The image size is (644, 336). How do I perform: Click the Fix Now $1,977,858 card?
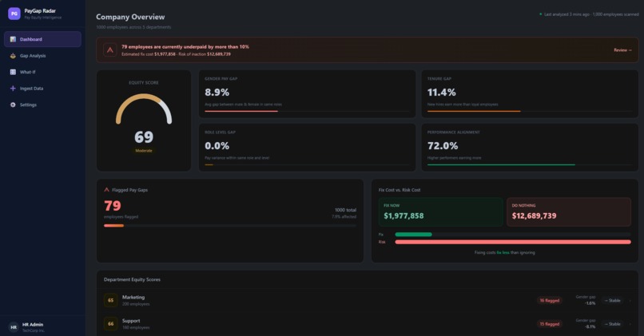click(441, 212)
